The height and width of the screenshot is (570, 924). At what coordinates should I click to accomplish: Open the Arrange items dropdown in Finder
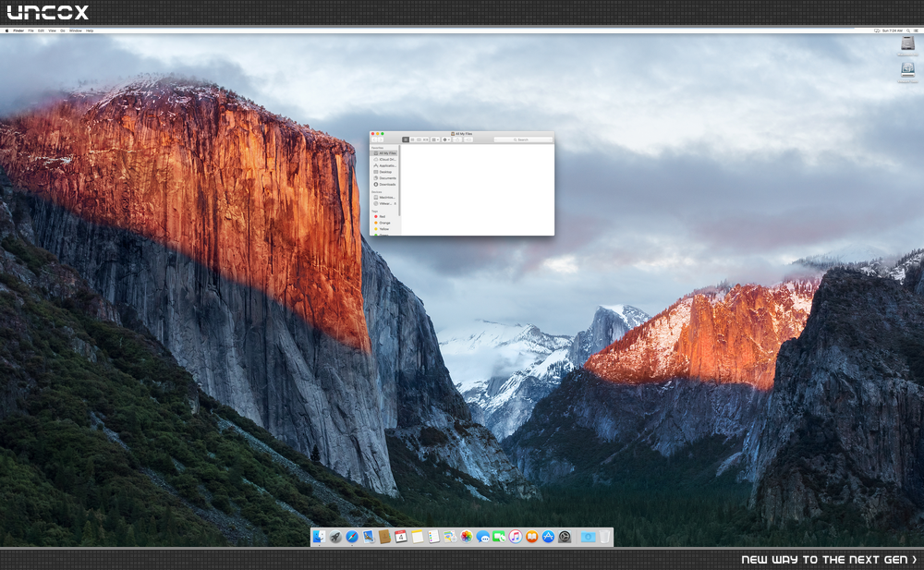[x=435, y=139]
